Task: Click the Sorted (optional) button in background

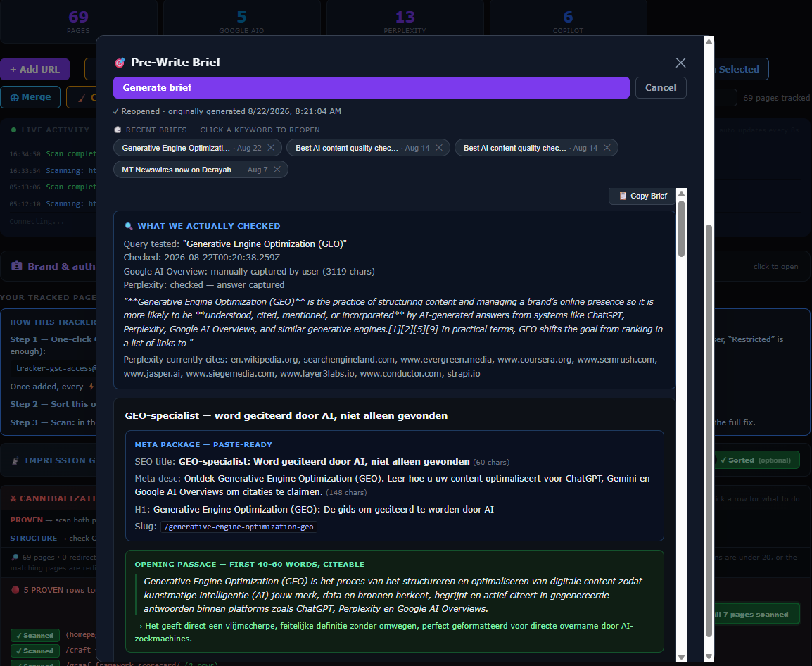Action: pyautogui.click(x=758, y=460)
